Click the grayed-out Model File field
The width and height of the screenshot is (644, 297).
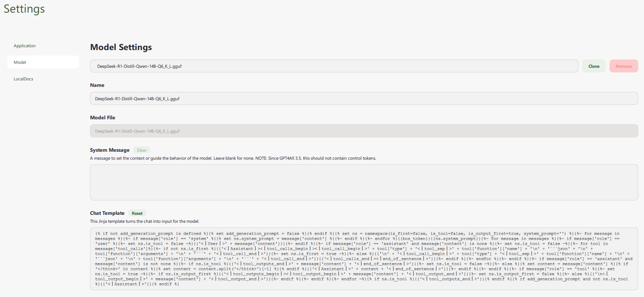tap(364, 131)
